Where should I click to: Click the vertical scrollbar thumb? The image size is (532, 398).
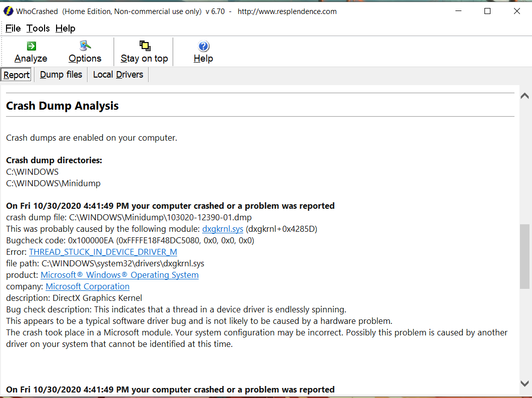[x=524, y=256]
